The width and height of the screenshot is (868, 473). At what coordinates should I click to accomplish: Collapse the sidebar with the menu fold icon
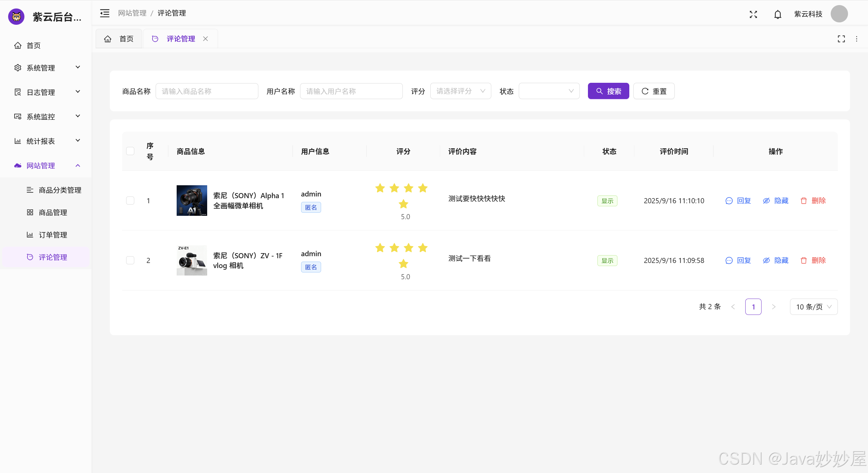point(105,13)
